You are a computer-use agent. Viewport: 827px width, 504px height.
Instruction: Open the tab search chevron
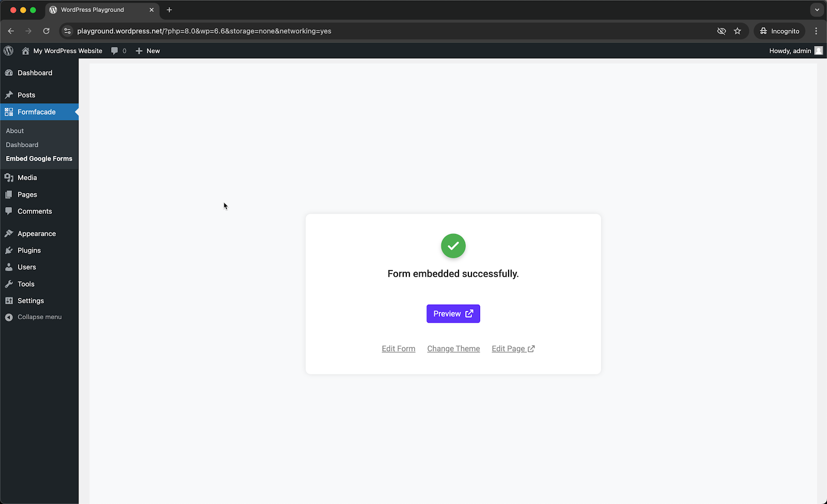817,10
